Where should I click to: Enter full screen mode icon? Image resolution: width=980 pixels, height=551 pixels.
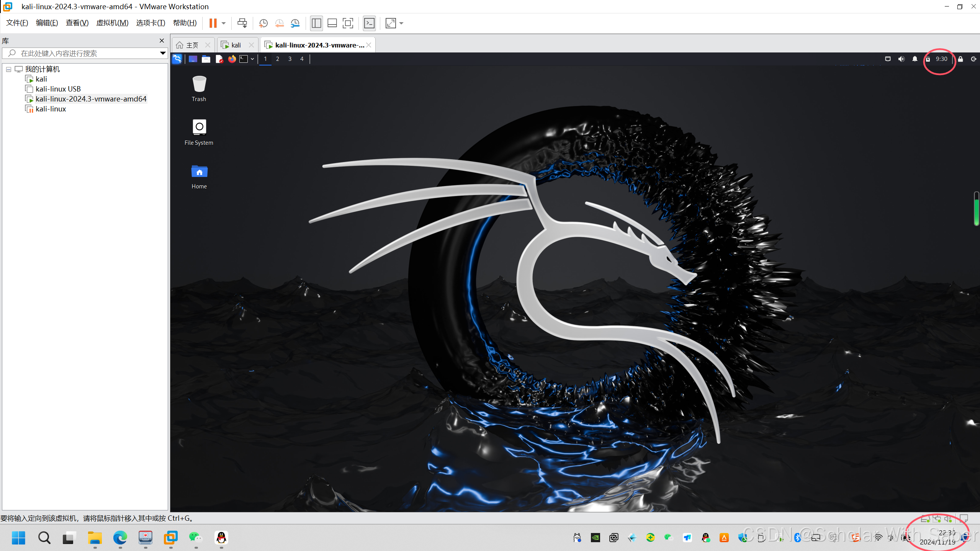pyautogui.click(x=348, y=23)
